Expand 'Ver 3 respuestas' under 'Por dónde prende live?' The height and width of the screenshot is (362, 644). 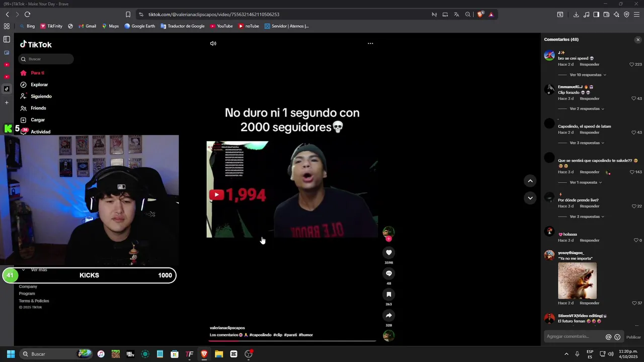[x=587, y=217]
